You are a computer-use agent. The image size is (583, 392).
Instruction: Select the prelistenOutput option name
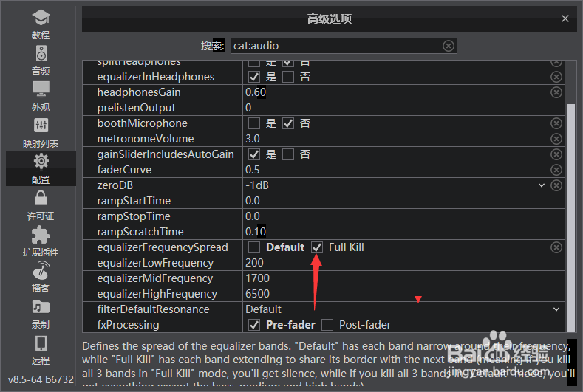point(136,108)
